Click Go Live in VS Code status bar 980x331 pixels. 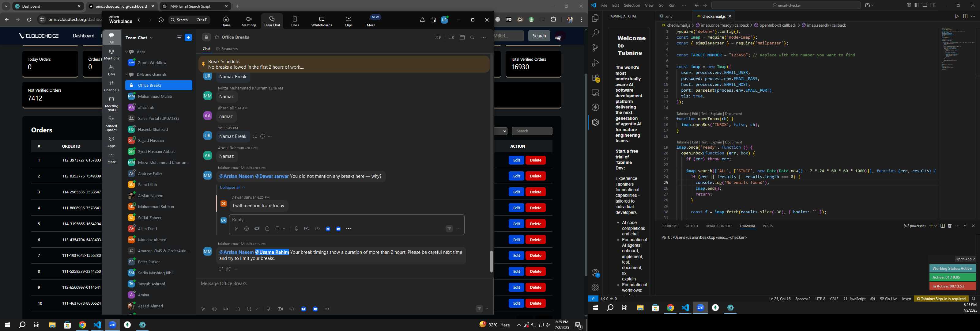tap(888, 299)
